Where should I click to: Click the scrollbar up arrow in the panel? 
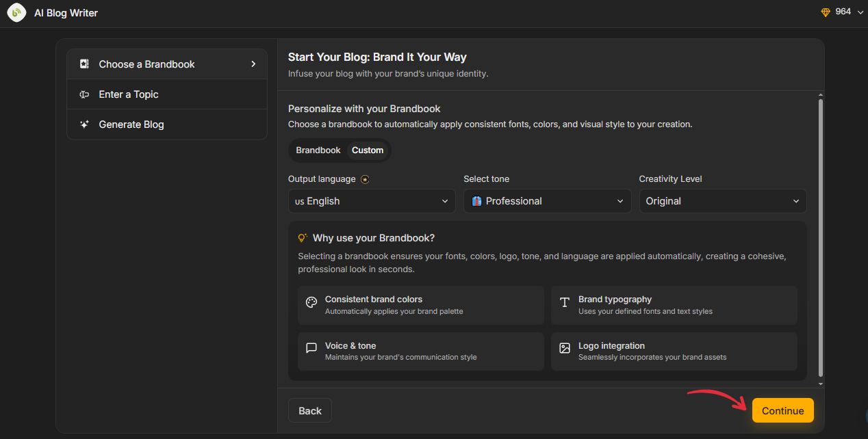pos(821,95)
